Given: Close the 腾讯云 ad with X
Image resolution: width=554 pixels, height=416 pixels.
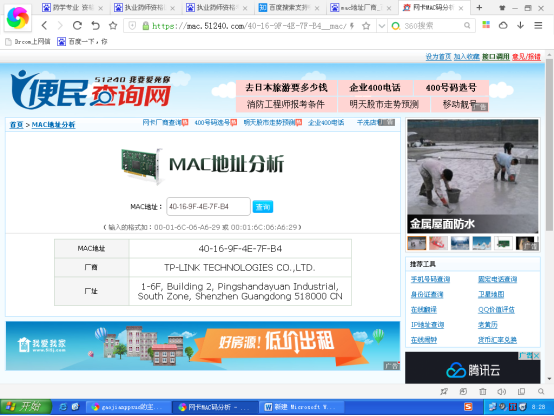Looking at the screenshot, I should pyautogui.click(x=536, y=356).
